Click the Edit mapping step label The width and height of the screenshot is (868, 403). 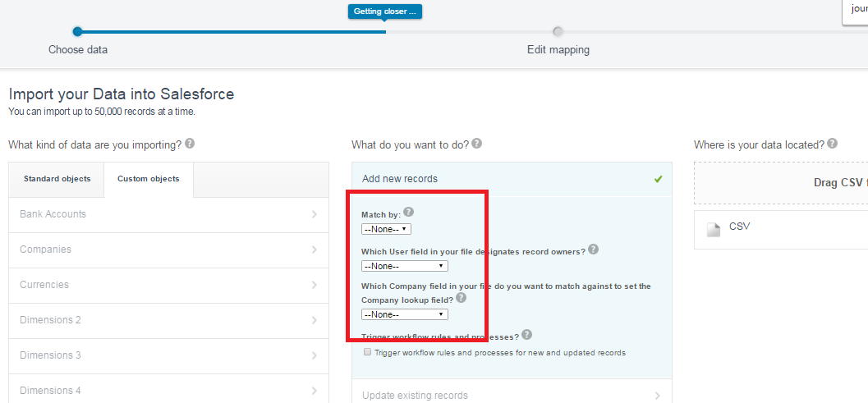click(558, 50)
